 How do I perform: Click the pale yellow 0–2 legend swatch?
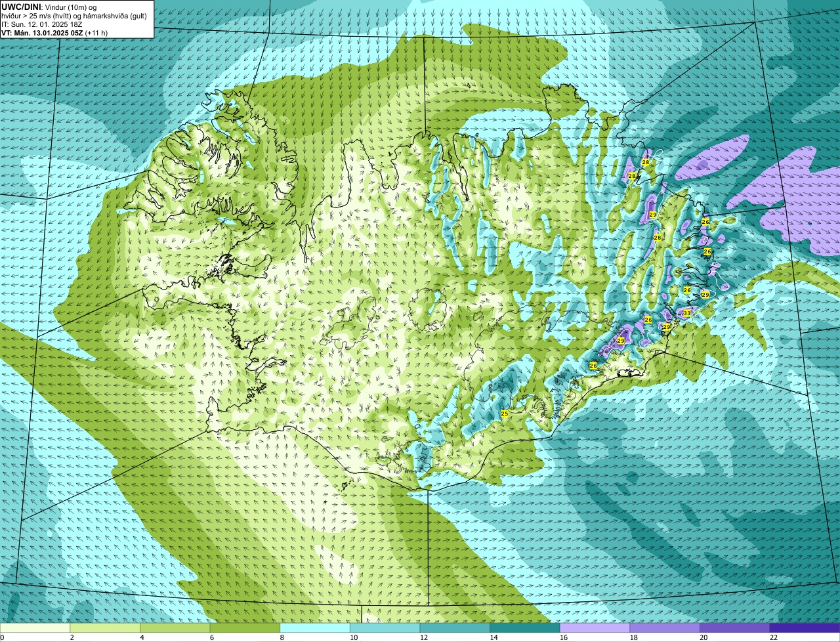pyautogui.click(x=35, y=628)
